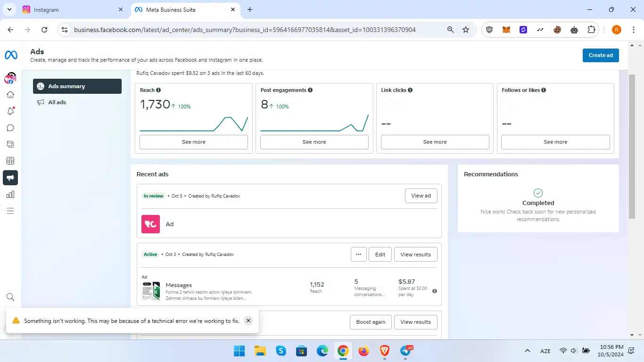
Task: Click info icon next to Reach
Action: [x=158, y=90]
